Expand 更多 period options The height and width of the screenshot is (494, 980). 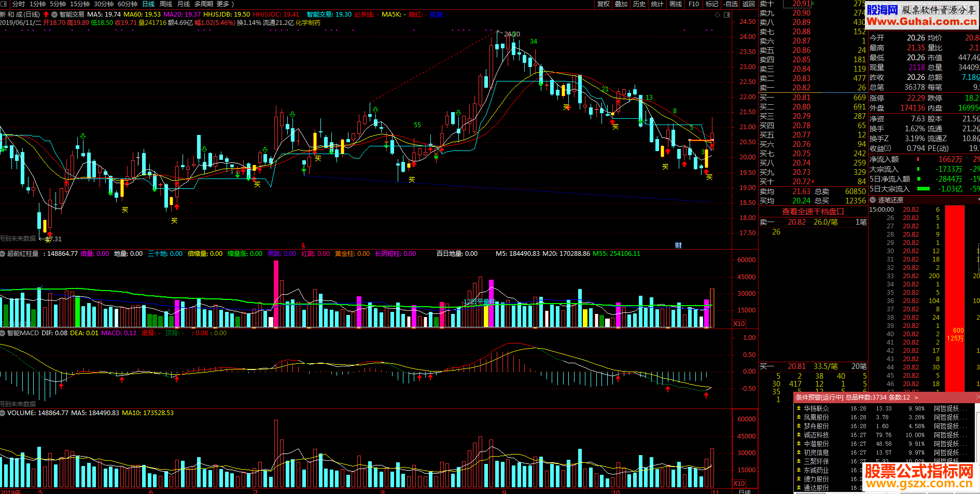point(225,4)
